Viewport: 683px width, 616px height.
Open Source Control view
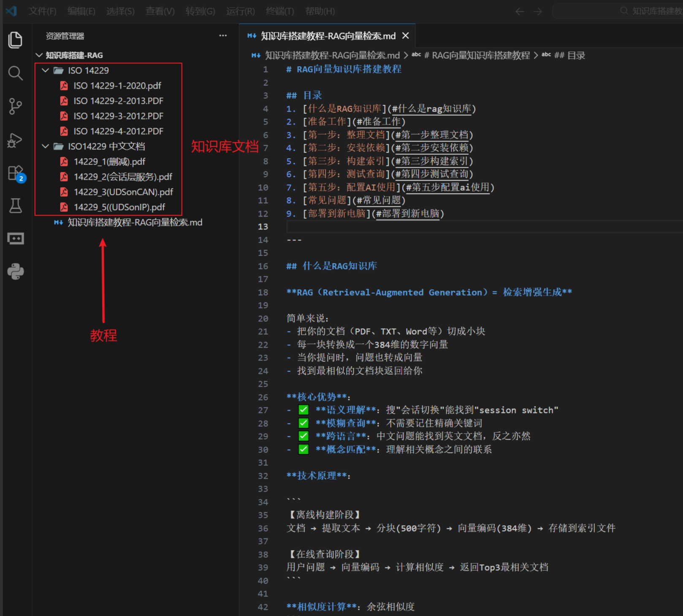(x=15, y=106)
